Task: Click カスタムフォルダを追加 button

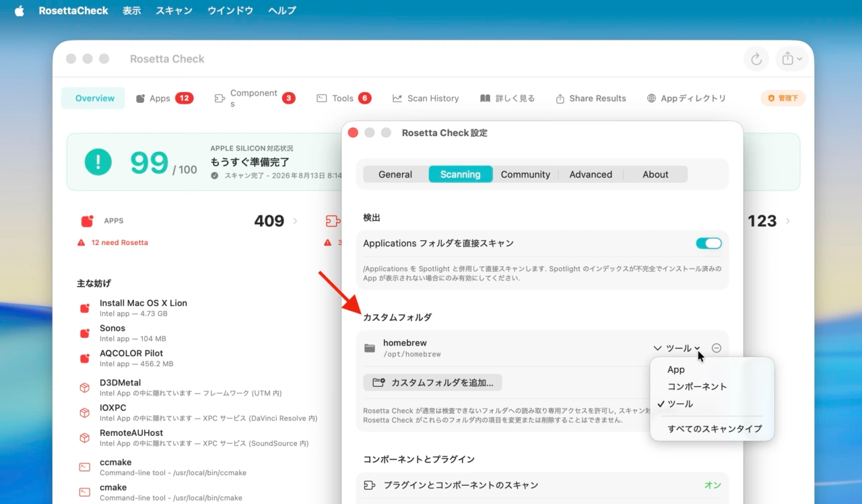Action: [432, 383]
